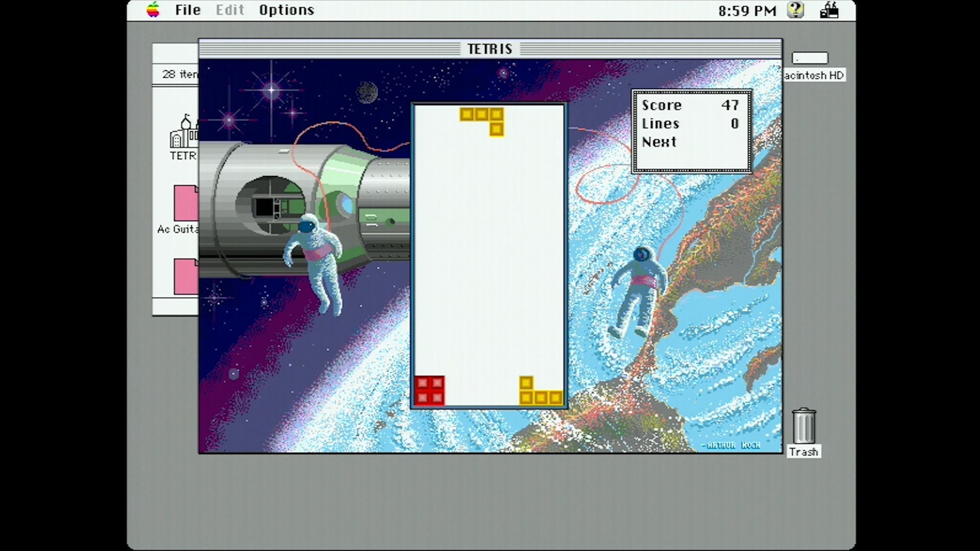Click the Next piece label
The width and height of the screenshot is (980, 551).
pyautogui.click(x=659, y=142)
